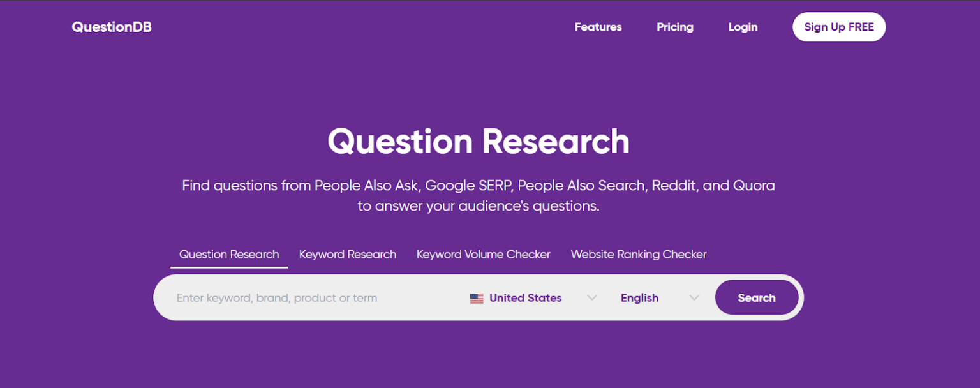Go to the Login page
This screenshot has height=388, width=980.
tap(742, 27)
